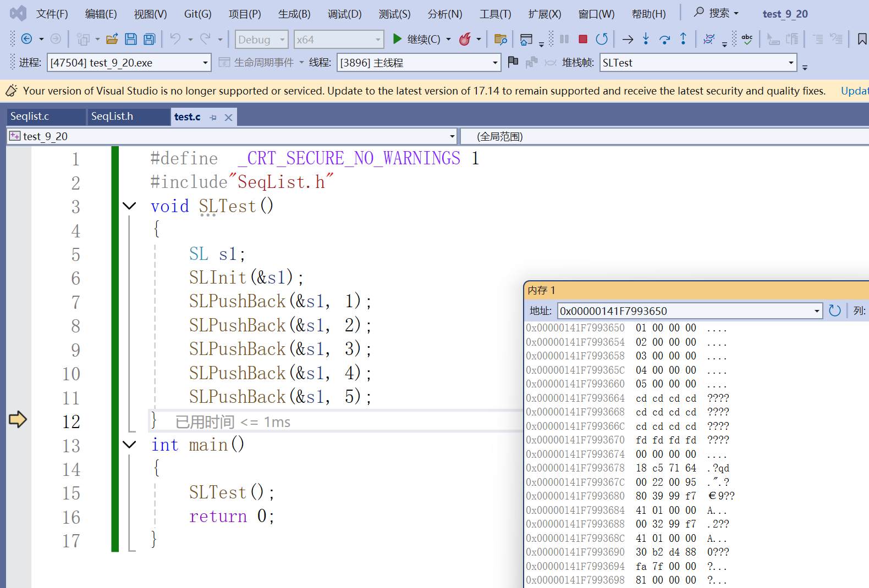This screenshot has width=869, height=588.
Task: Click the Update link in notification bar
Action: pos(855,91)
